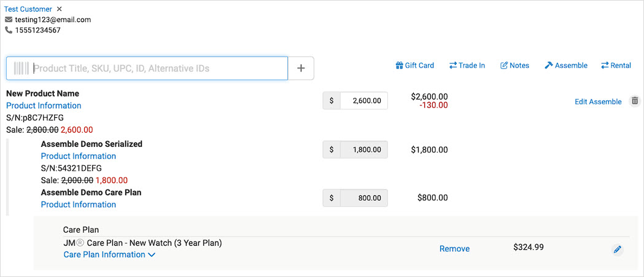Select the Assemble hammer tool

[566, 65]
